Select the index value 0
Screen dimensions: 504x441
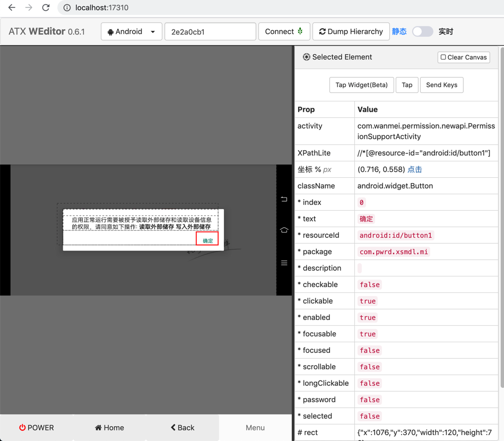click(362, 203)
